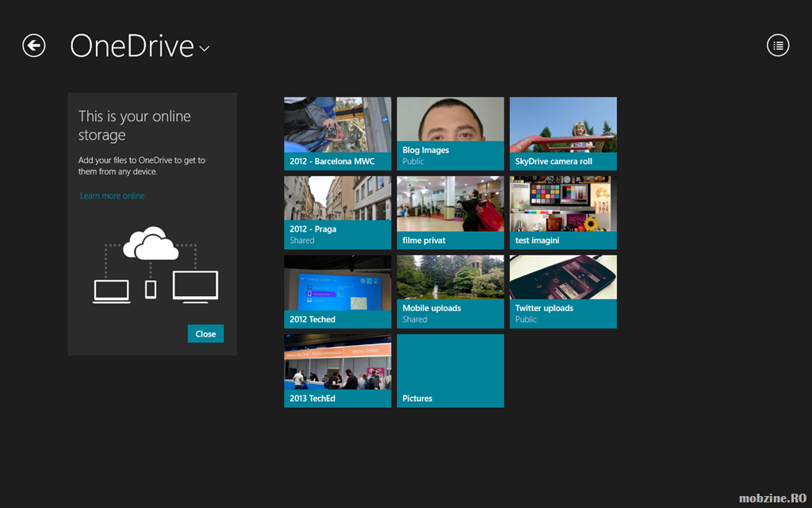The image size is (812, 508).
Task: Open the test imagini folder
Action: pyautogui.click(x=564, y=213)
